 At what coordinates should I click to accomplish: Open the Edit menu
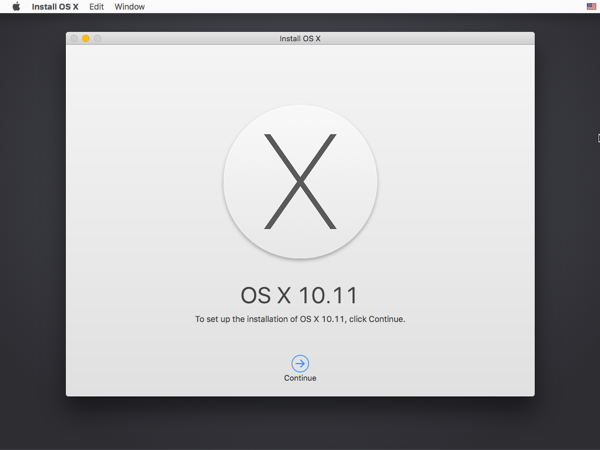pyautogui.click(x=96, y=7)
